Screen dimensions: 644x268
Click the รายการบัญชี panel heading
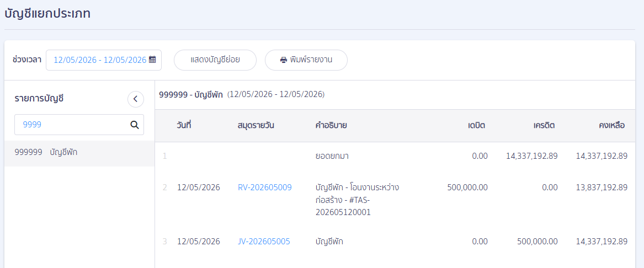click(x=39, y=99)
